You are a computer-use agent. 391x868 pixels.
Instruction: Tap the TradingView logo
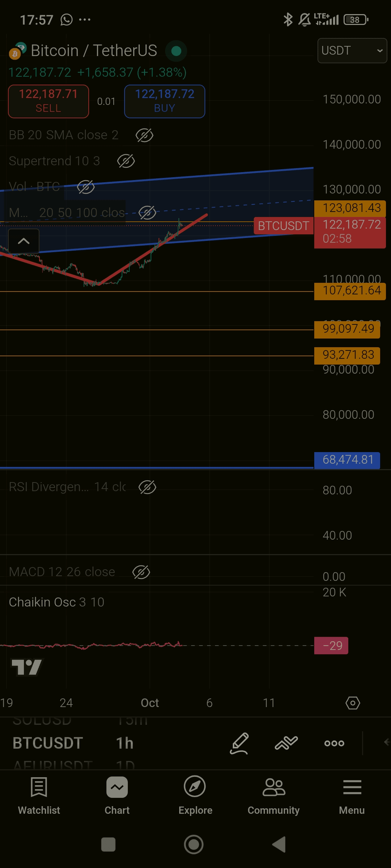tap(27, 667)
